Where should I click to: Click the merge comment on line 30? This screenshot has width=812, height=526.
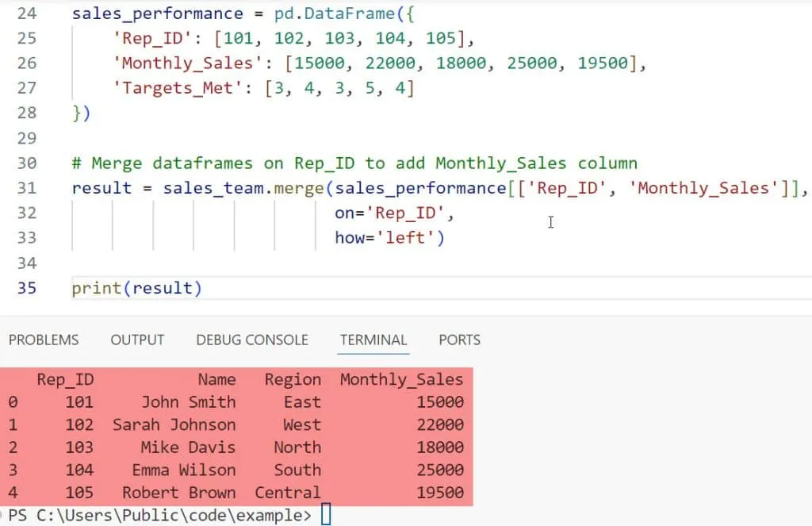tap(354, 163)
